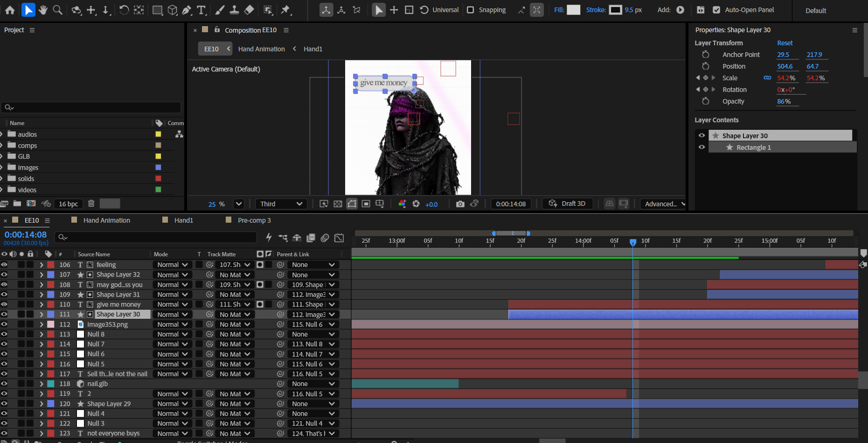
Task: Pick the Pen tool
Action: click(187, 10)
